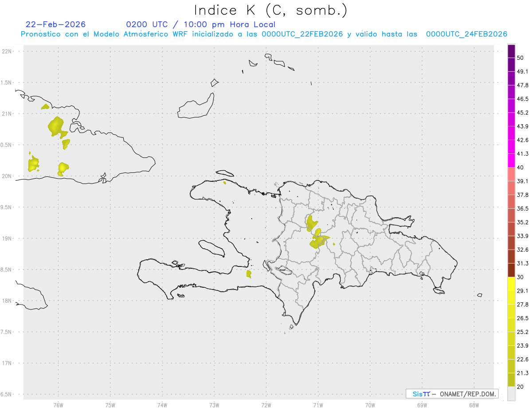This screenshot has height=411, width=532.
Task: Click the color bar label "32.6"
Action: click(x=523, y=250)
